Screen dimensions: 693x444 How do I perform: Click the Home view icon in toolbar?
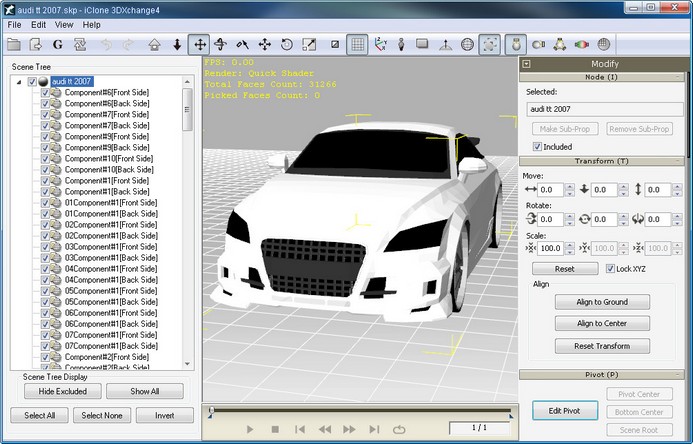(x=155, y=44)
